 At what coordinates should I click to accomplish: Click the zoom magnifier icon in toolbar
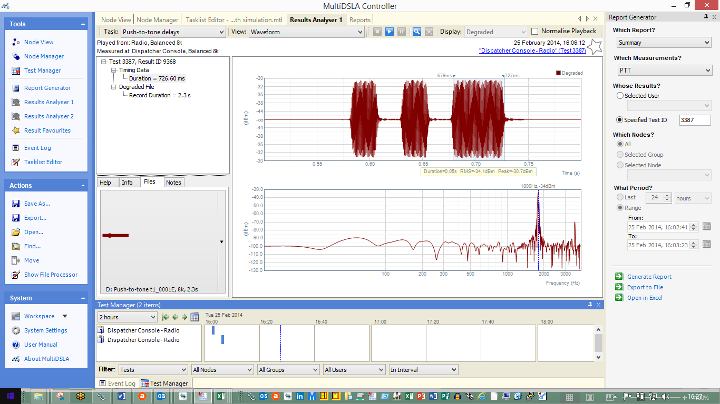(415, 31)
